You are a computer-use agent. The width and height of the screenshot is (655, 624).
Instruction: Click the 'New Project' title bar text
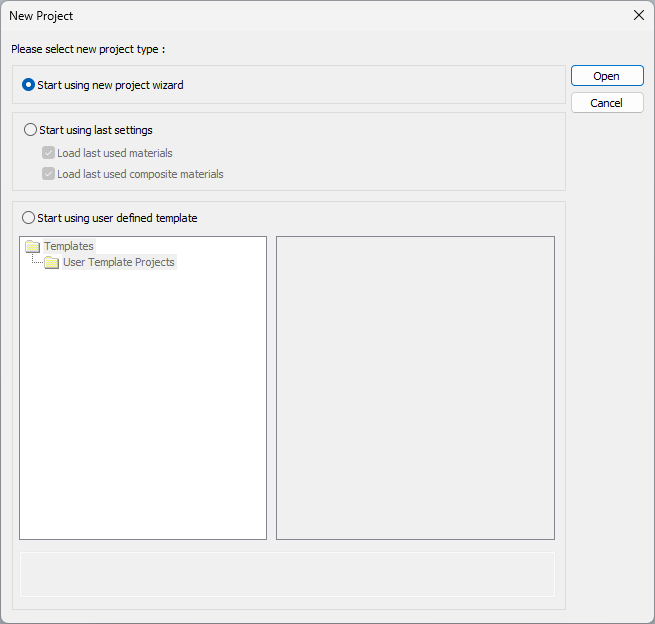pos(41,16)
